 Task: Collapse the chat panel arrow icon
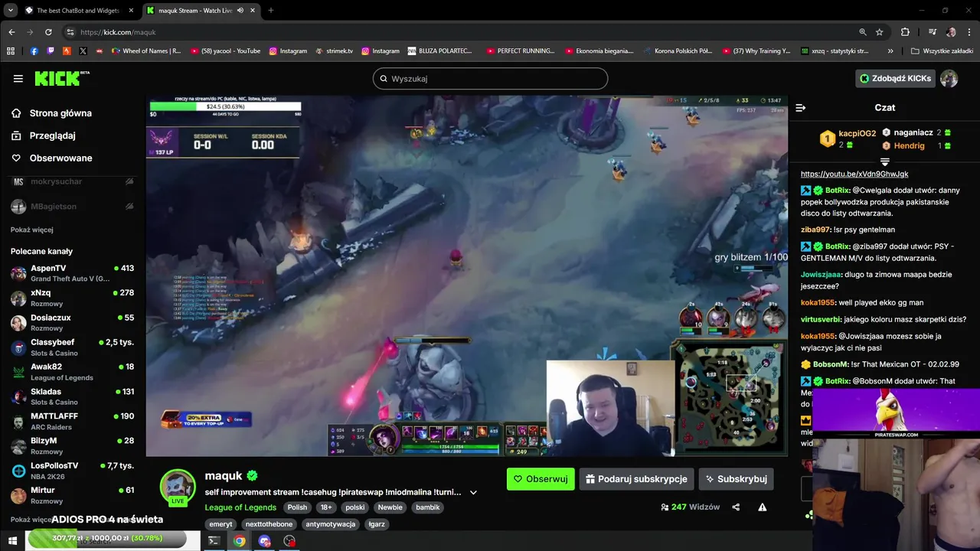tap(801, 108)
